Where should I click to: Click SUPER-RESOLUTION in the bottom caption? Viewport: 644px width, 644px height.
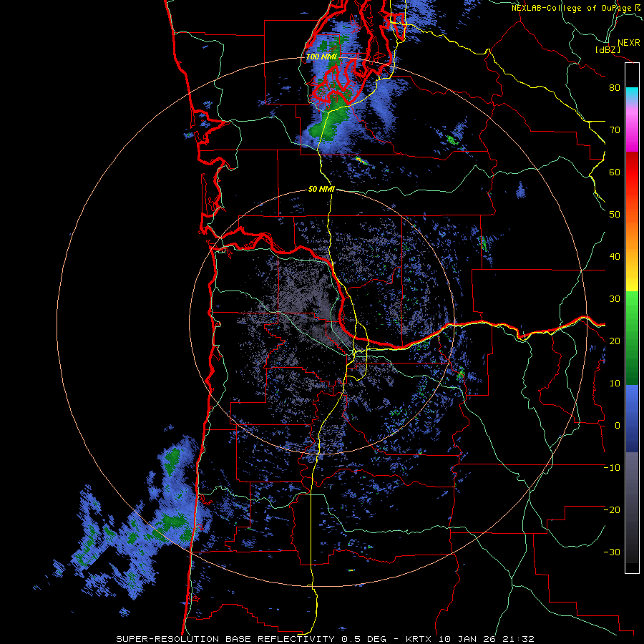[x=167, y=639]
